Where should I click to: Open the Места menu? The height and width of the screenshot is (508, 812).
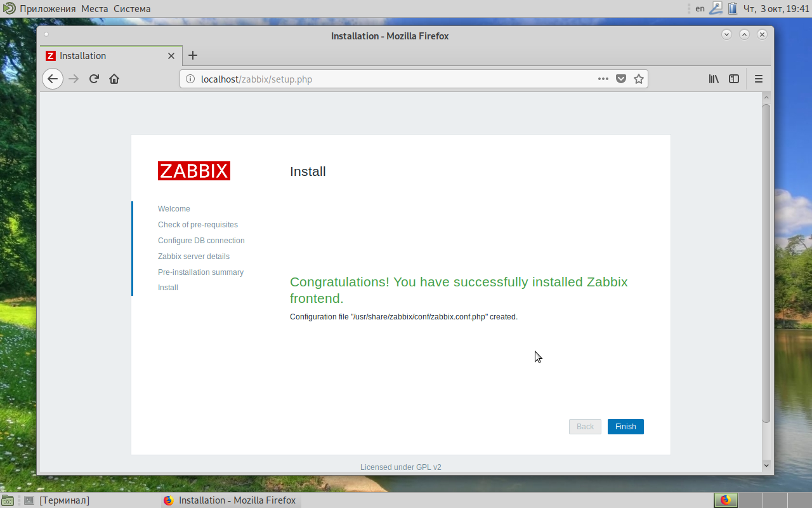pos(95,9)
